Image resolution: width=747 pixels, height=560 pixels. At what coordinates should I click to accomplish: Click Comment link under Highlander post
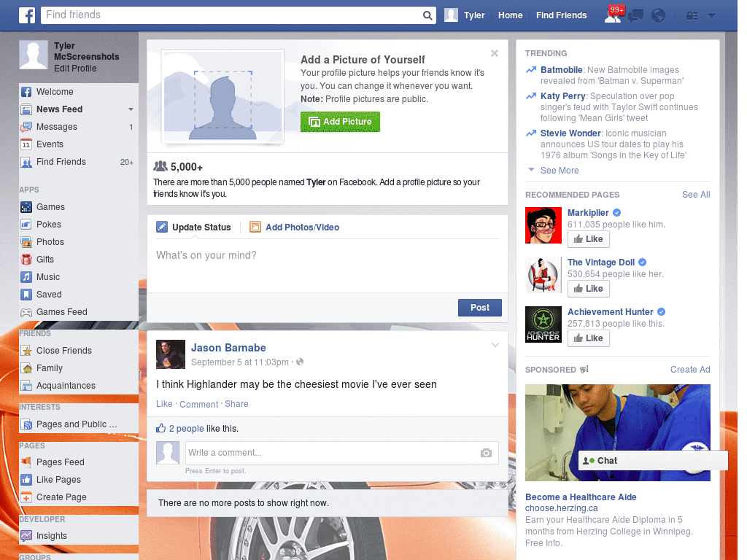click(198, 404)
